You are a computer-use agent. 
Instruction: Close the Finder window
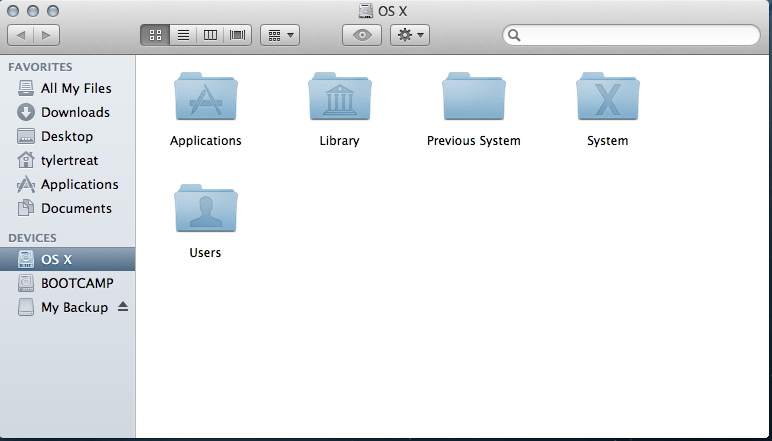[x=13, y=11]
